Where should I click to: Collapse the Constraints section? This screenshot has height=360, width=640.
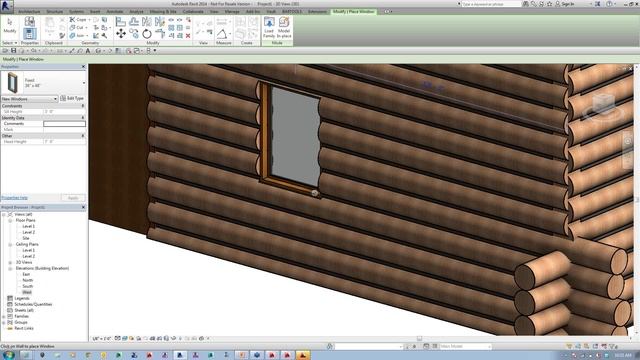83,106
